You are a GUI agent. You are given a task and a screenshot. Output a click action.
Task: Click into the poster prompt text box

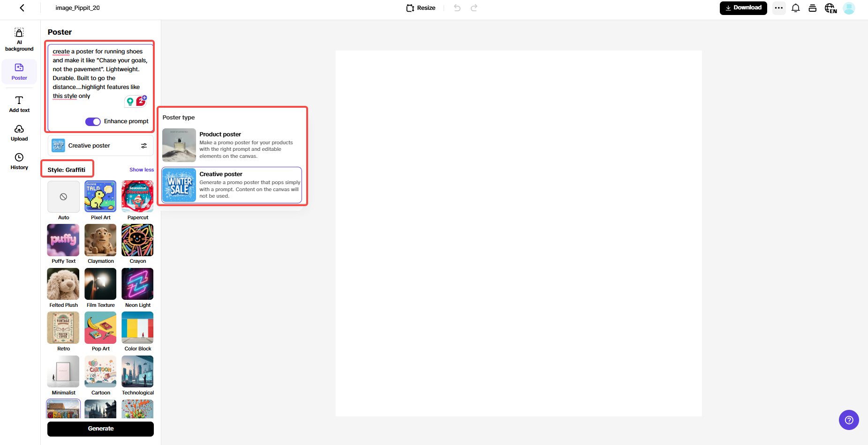[100, 87]
